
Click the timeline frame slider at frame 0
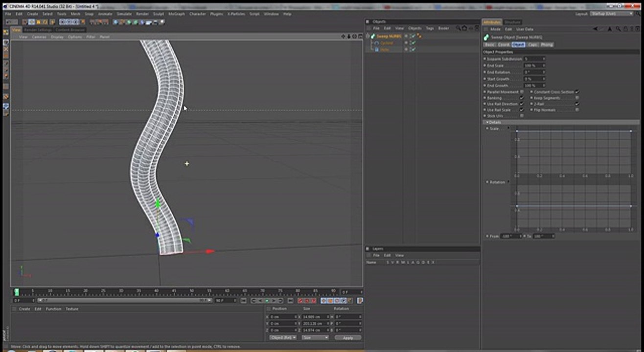coord(17,292)
